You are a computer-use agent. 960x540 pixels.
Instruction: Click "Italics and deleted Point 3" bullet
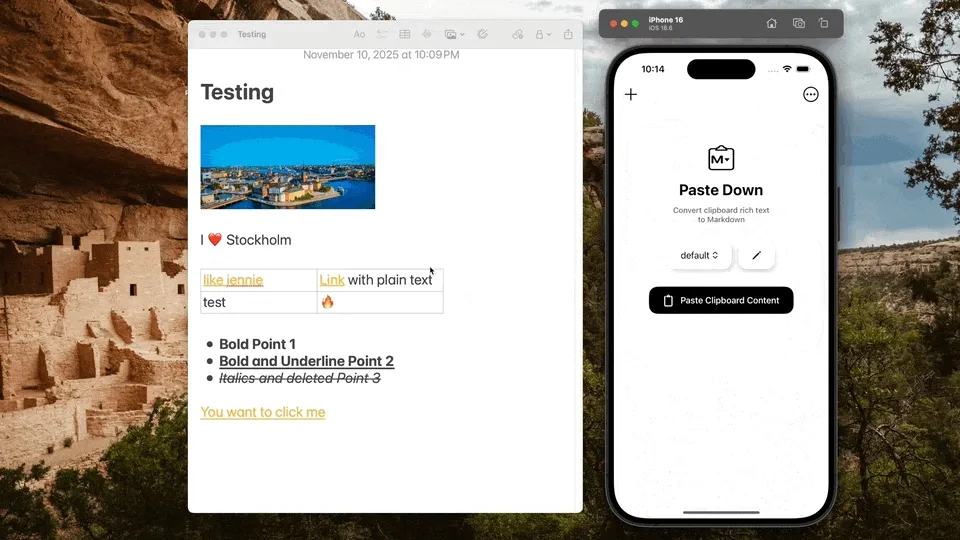coord(300,378)
